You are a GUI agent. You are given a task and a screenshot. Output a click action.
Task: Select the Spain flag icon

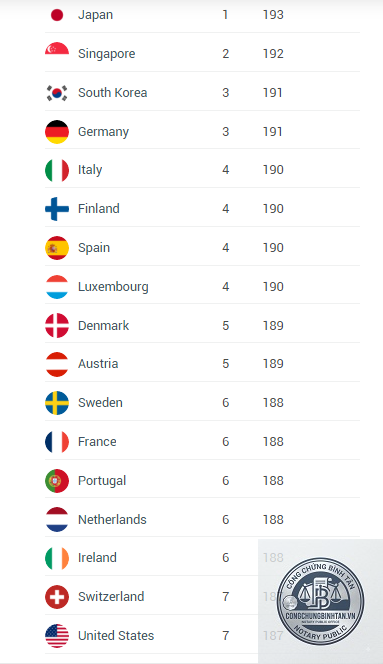[57, 248]
